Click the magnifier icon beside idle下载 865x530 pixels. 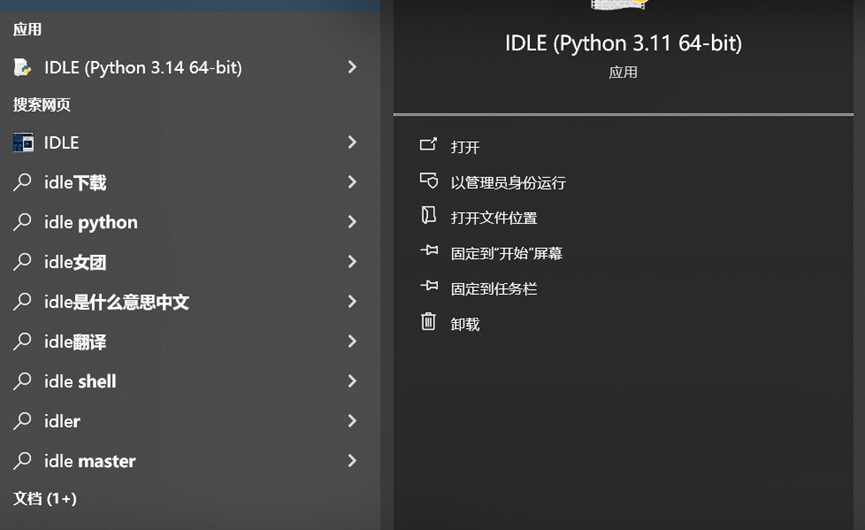(x=22, y=181)
